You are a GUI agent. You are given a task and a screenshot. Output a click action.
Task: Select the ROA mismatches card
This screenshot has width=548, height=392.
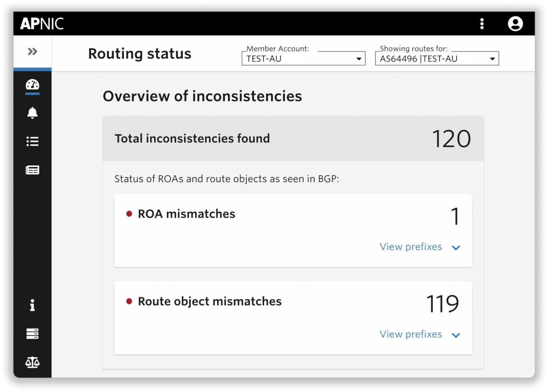(293, 230)
